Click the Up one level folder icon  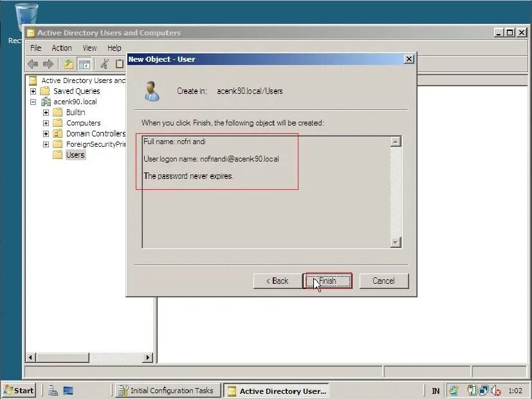[69, 64]
